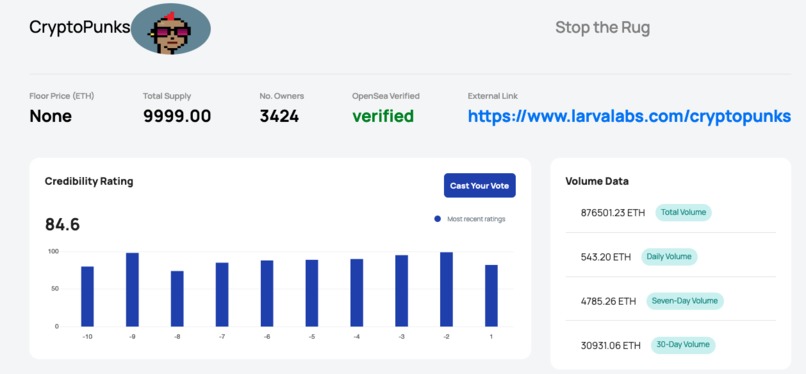Click the 3424 owners count
This screenshot has height=374, width=806.
(279, 117)
